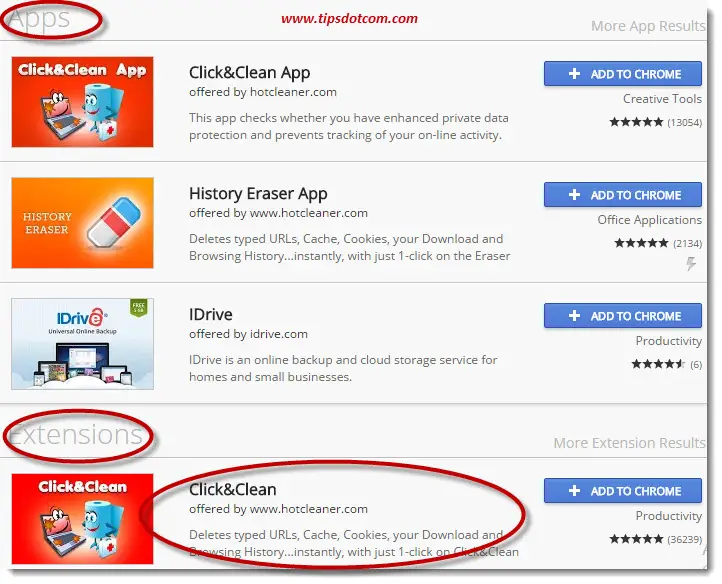
Task: Add Click&Clean extension to Chrome
Action: tap(623, 491)
